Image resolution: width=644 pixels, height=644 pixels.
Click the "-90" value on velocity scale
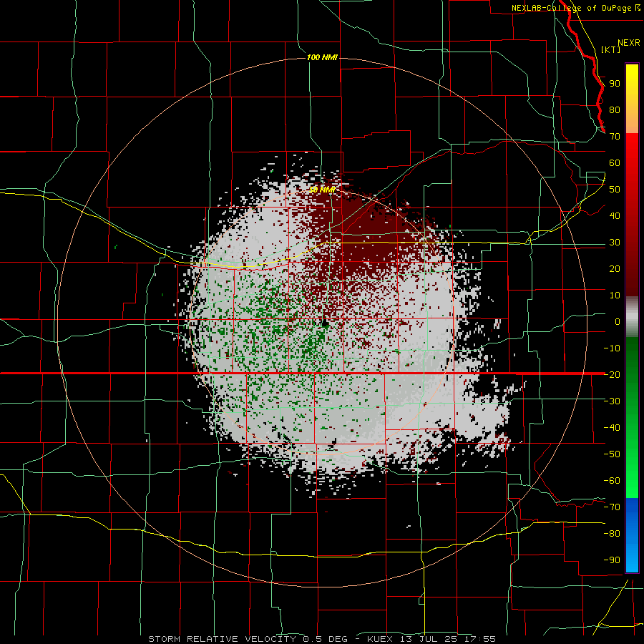[612, 560]
